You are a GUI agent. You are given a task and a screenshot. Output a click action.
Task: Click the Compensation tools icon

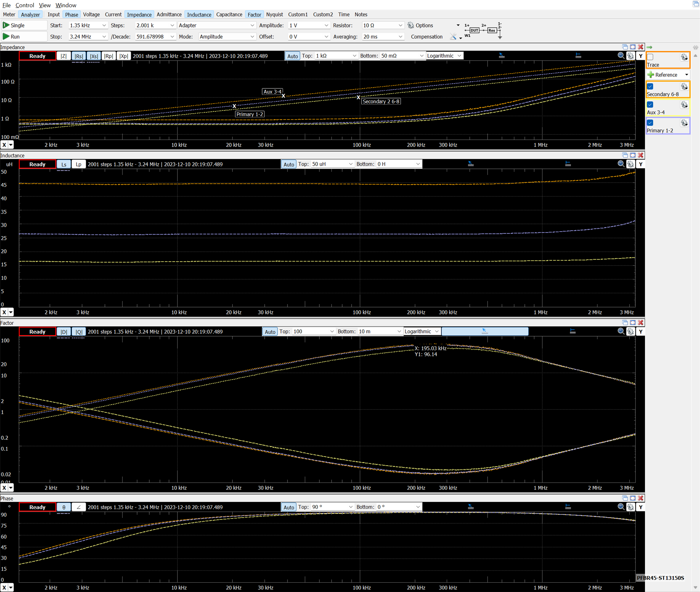453,36
